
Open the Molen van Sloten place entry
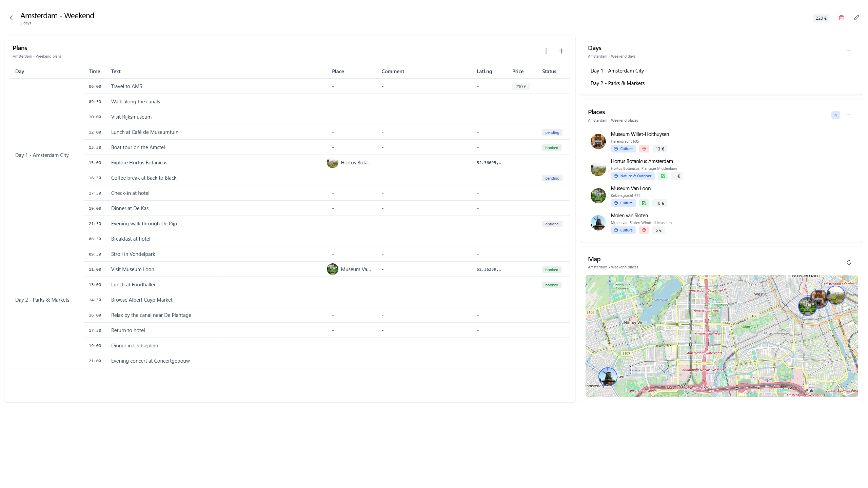click(629, 216)
